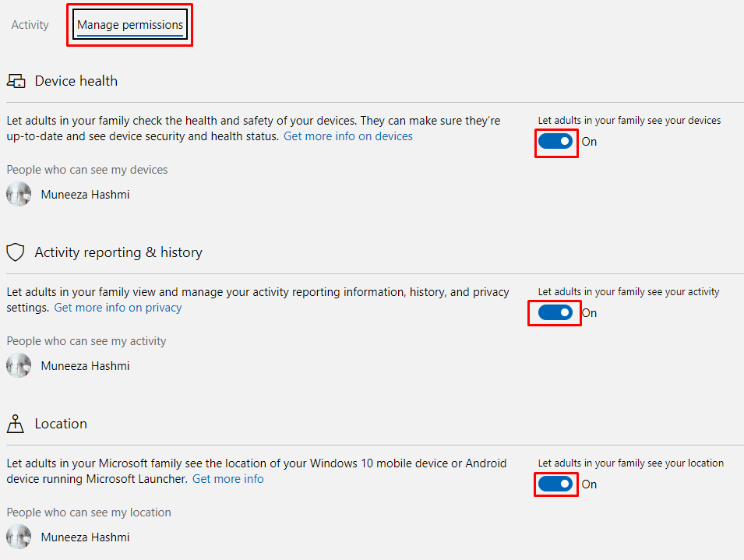
Task: Click 'Let adults in your family see your location' label
Action: tap(630, 463)
